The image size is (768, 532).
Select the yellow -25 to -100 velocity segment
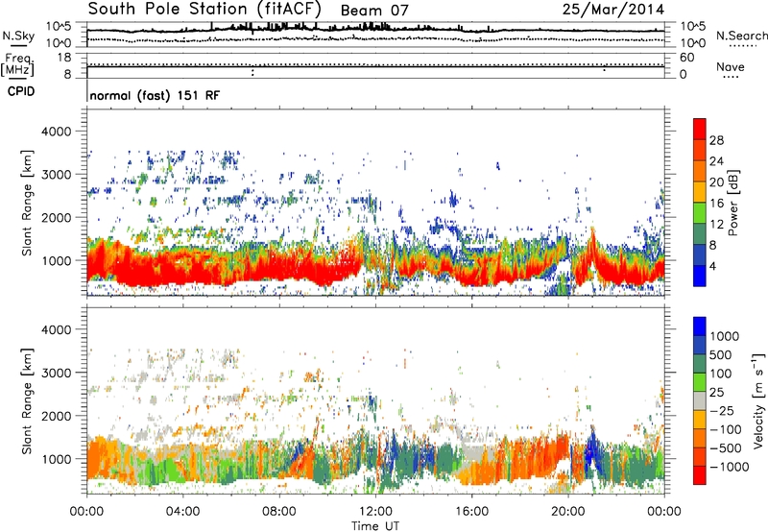700,420
